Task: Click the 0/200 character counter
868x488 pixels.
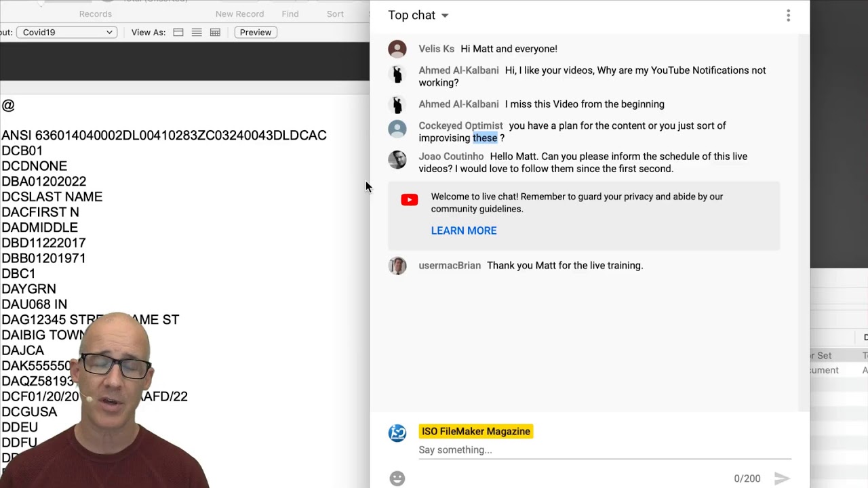Action: coord(747,479)
